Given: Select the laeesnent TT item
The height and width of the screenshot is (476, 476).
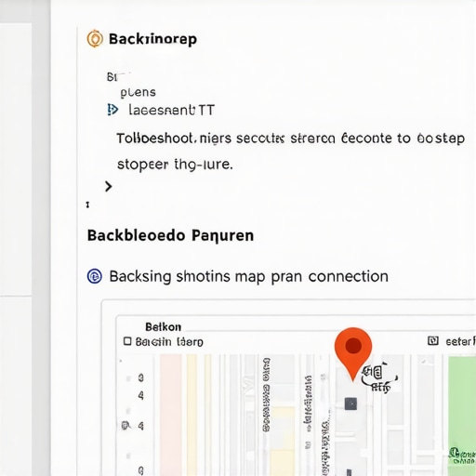Looking at the screenshot, I should (x=171, y=110).
